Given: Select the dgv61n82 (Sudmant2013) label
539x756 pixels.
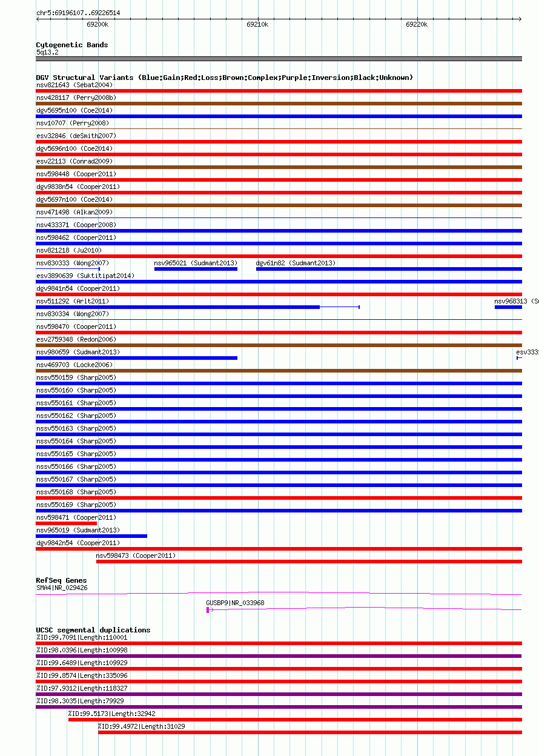Looking at the screenshot, I should coord(296,263).
